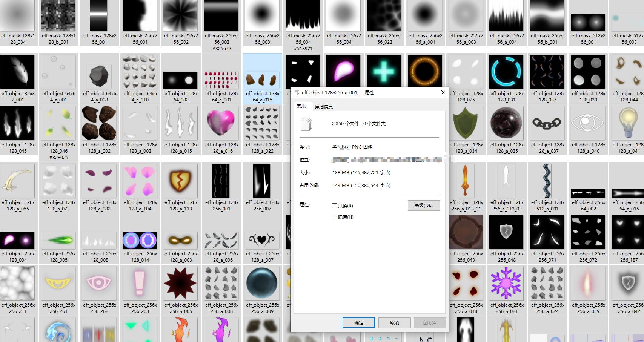Image resolution: width=644 pixels, height=342 pixels.
Task: Click file name label eff_object_256x128_014
Action: pos(140,257)
